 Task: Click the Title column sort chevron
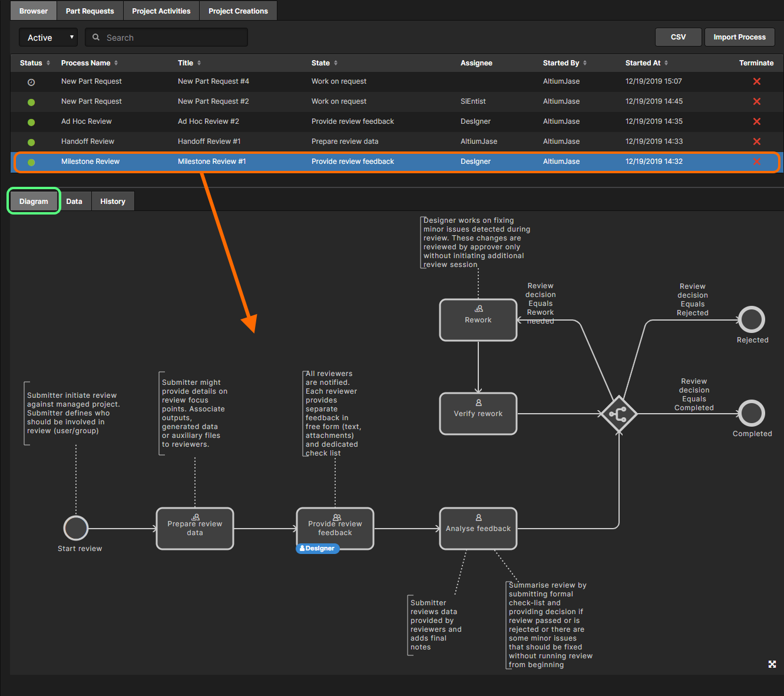(x=200, y=63)
